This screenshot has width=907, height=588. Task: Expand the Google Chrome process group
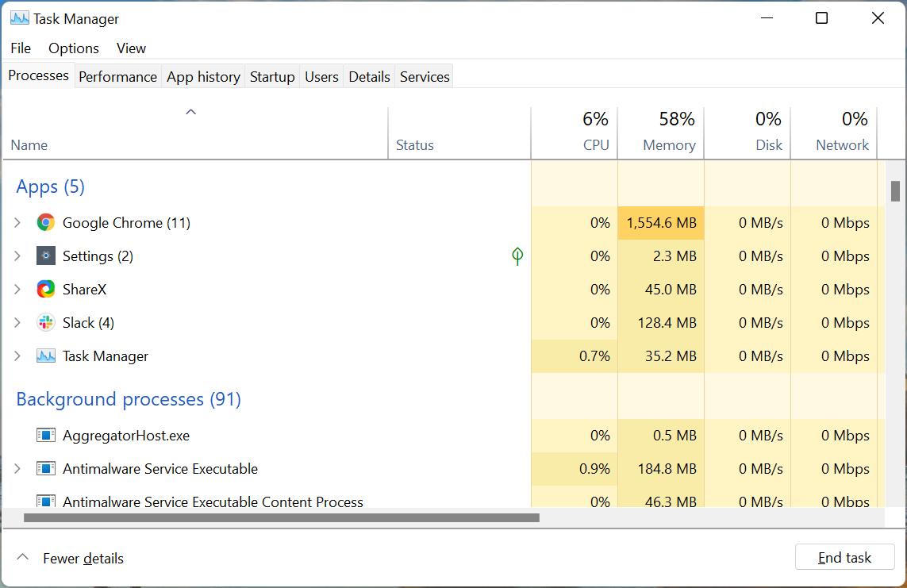[x=17, y=223]
